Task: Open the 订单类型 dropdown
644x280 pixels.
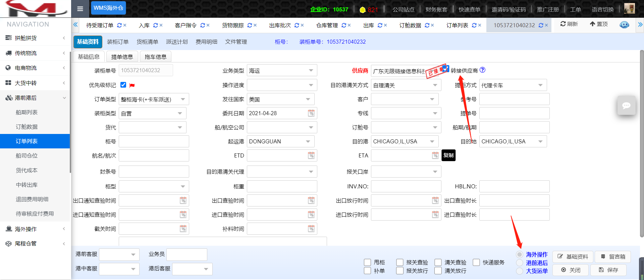Action: [154, 99]
